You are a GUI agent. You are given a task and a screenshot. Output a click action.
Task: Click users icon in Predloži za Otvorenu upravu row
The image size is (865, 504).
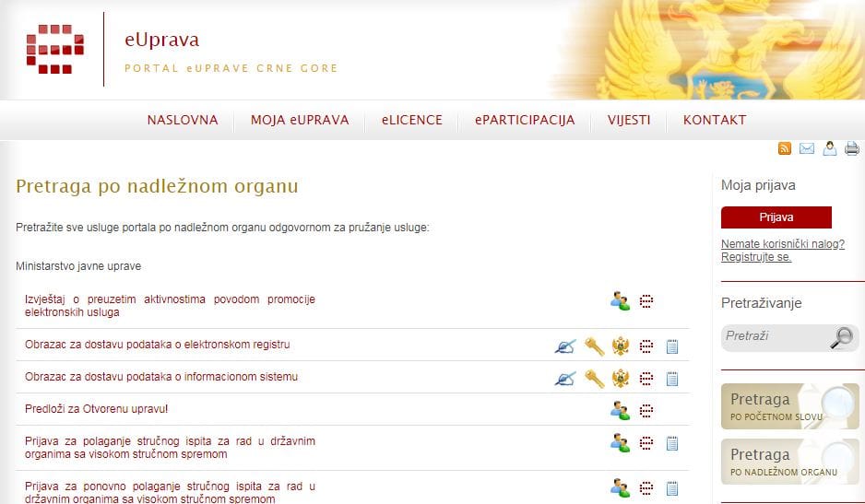(x=620, y=411)
